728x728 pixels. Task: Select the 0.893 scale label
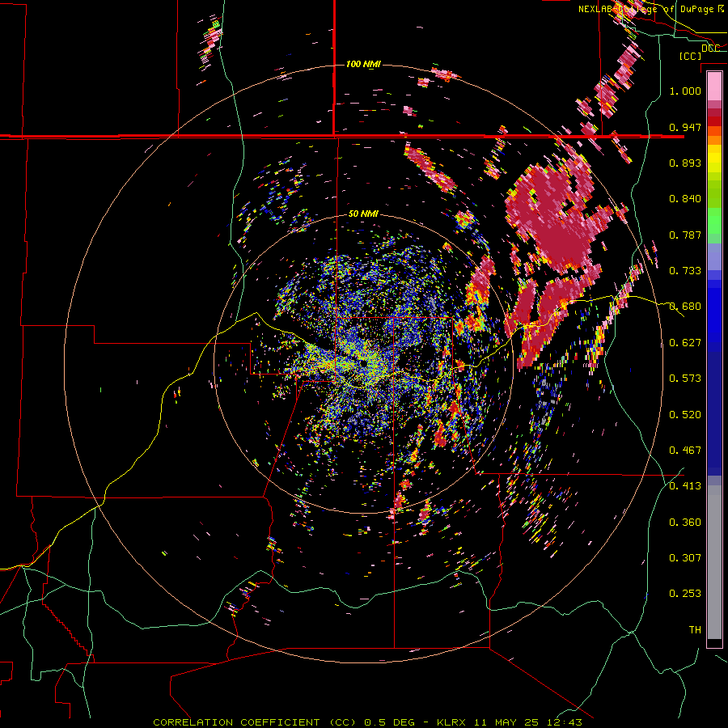[x=685, y=163]
